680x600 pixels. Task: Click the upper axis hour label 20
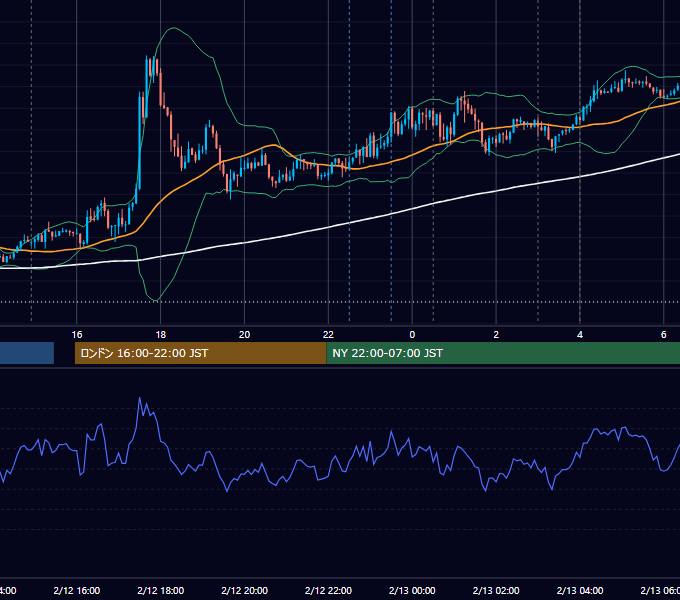point(245,335)
